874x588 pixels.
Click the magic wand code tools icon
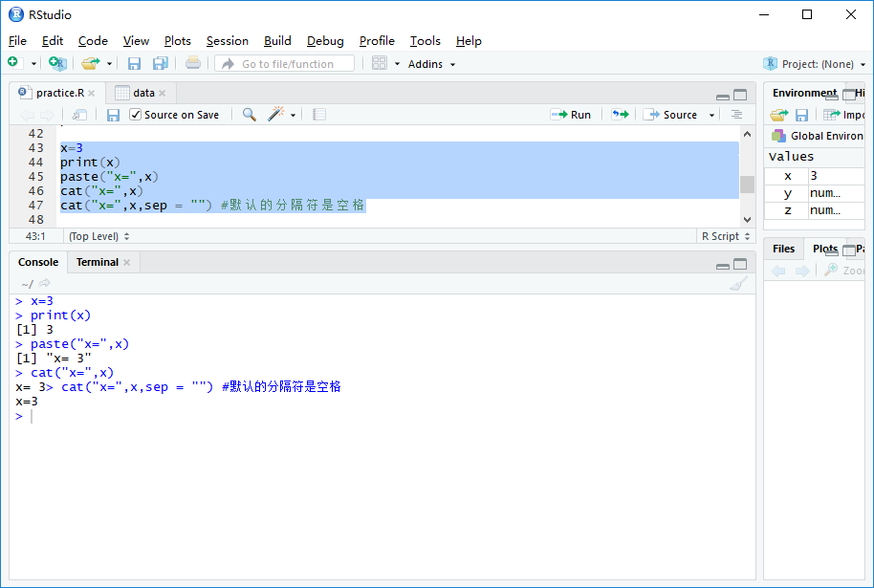pyautogui.click(x=273, y=114)
